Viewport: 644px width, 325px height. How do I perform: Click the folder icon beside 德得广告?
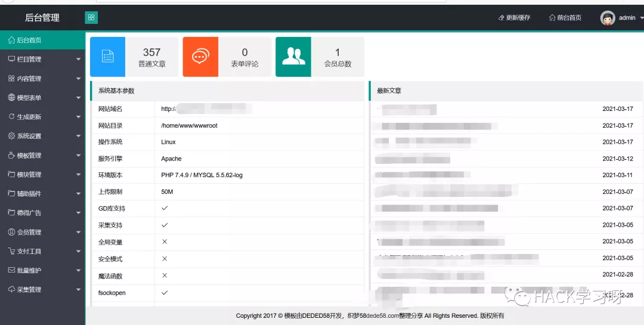[x=11, y=213]
